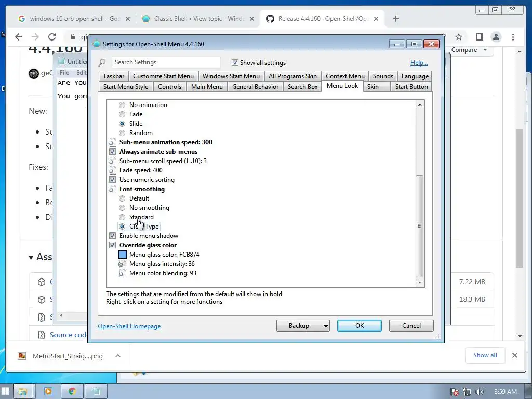Viewport: 532px width, 399px height.
Task: Open Chrome's three-dot menu
Action: click(x=513, y=37)
